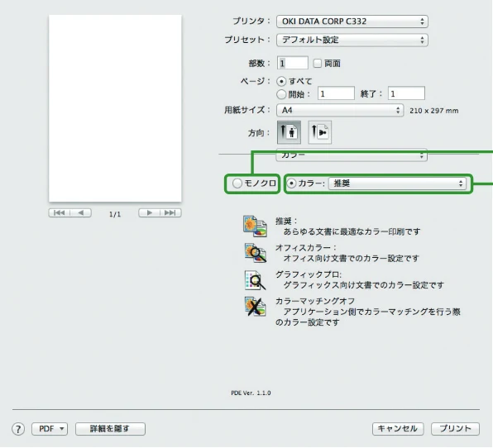This screenshot has height=448, width=493.
Task: Select 開始 page range radio button
Action: pos(281,94)
